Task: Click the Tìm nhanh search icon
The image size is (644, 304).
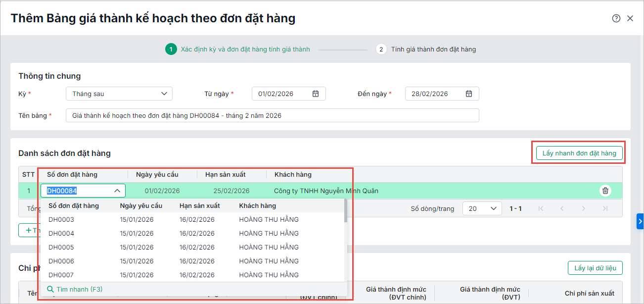Action: pos(50,289)
